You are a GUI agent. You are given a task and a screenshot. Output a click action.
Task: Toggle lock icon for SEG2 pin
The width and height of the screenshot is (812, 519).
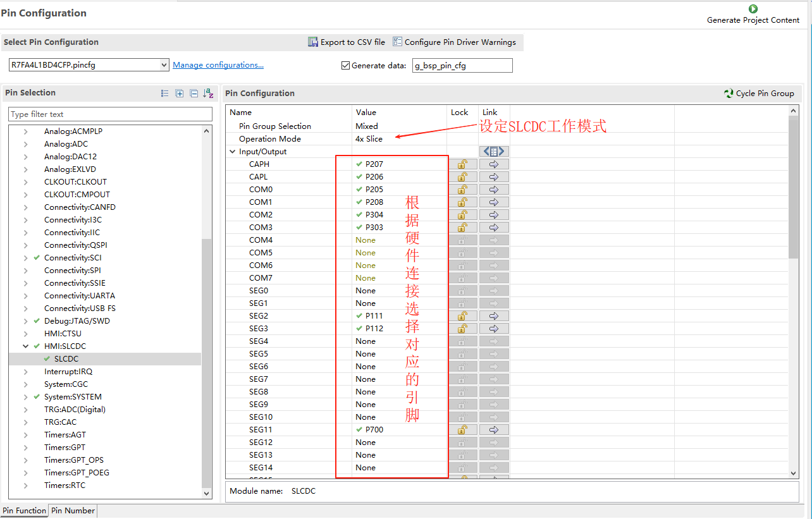(x=463, y=315)
